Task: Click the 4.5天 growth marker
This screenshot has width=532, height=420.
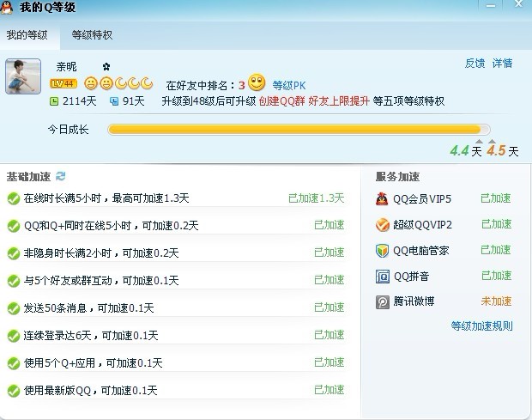Action: [x=503, y=151]
